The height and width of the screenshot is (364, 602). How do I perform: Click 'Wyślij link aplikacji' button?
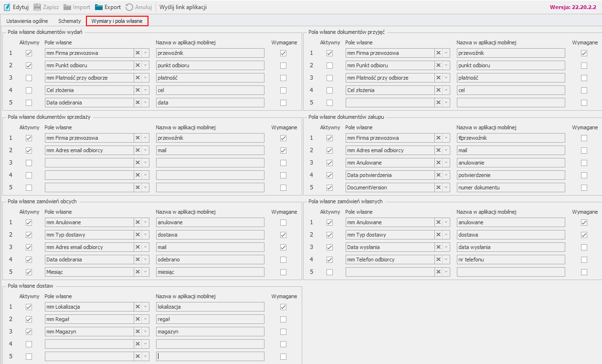[x=183, y=7]
